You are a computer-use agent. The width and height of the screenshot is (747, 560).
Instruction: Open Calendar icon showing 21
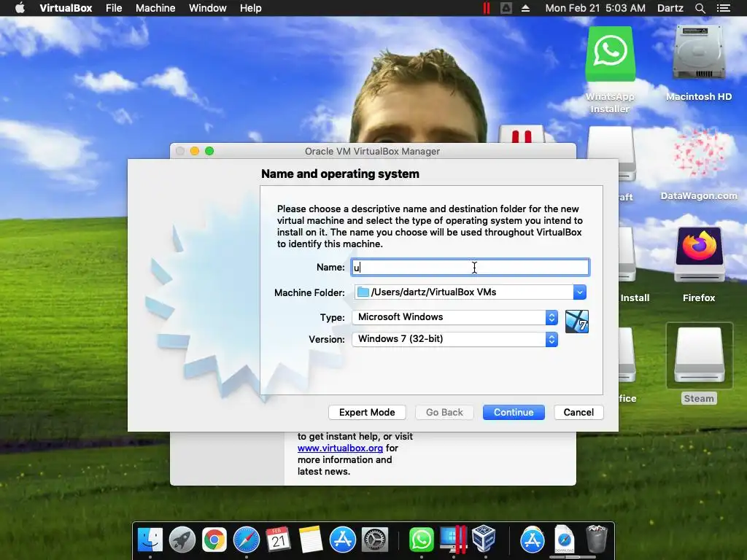pyautogui.click(x=278, y=540)
